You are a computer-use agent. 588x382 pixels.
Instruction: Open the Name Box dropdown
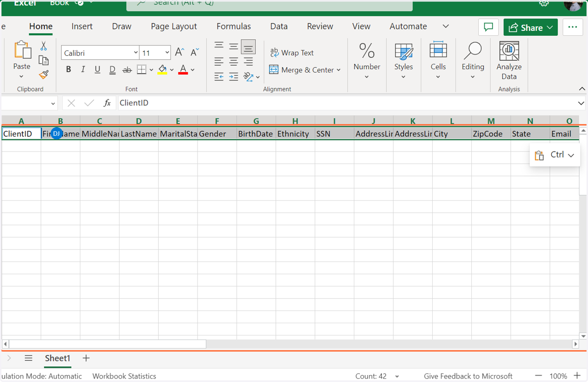53,103
